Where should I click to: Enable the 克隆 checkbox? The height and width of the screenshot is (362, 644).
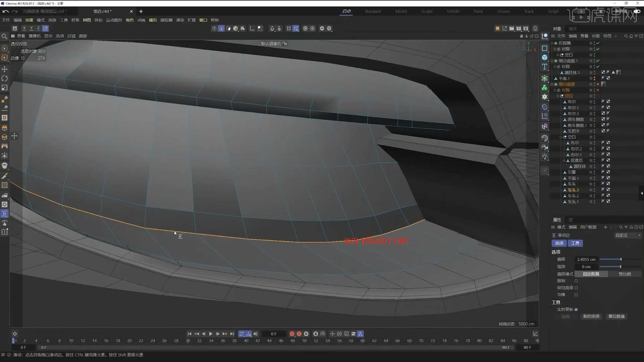(x=576, y=295)
